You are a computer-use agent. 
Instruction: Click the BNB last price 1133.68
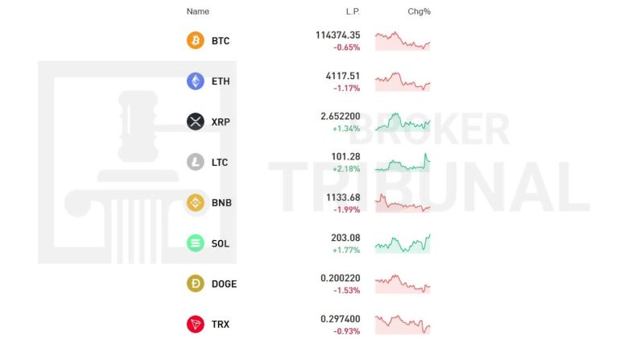click(339, 197)
